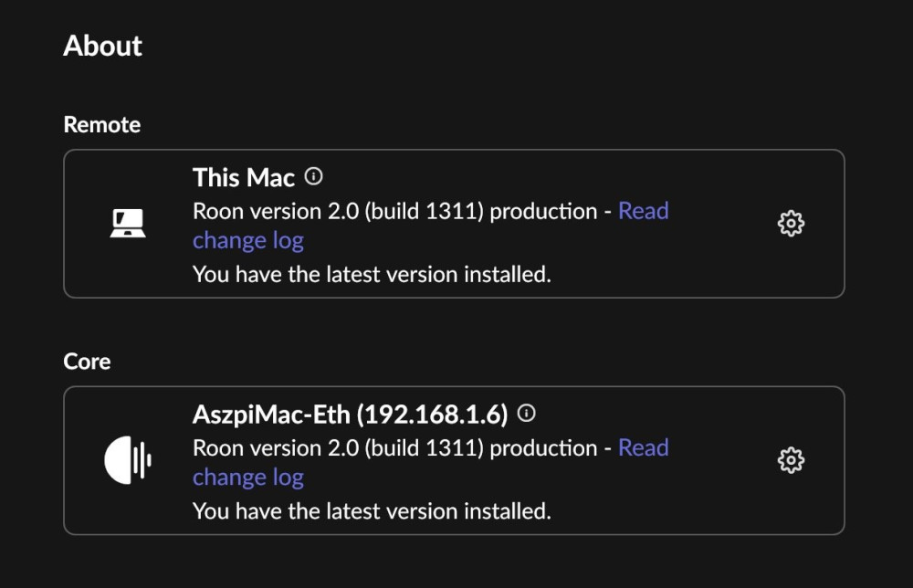Click the About page heading
Screen dimensions: 913x588
click(x=102, y=46)
